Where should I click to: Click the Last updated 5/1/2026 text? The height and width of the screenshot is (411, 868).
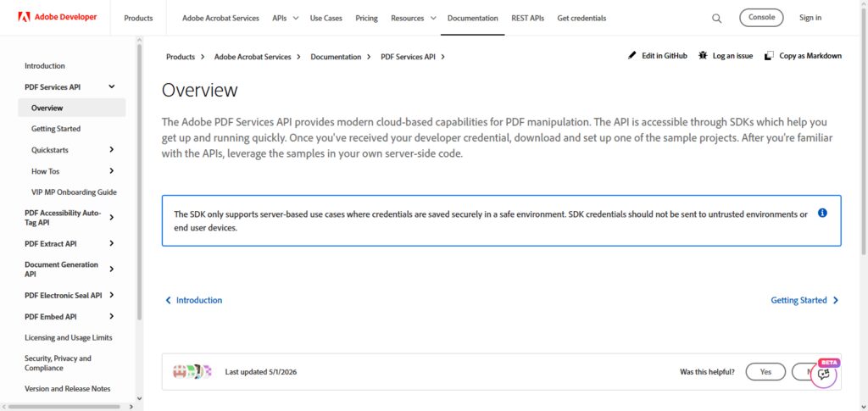coord(261,372)
